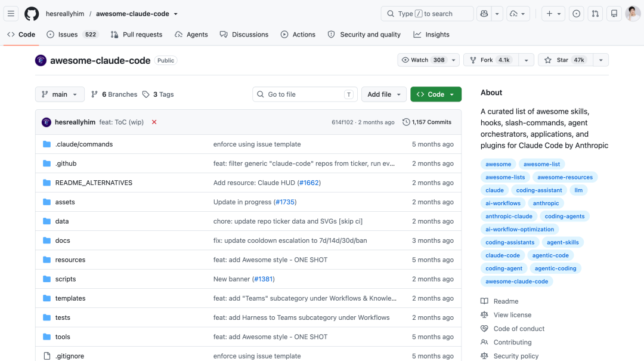Click the failed status X icon on commit
This screenshot has width=644, height=361.
point(154,122)
